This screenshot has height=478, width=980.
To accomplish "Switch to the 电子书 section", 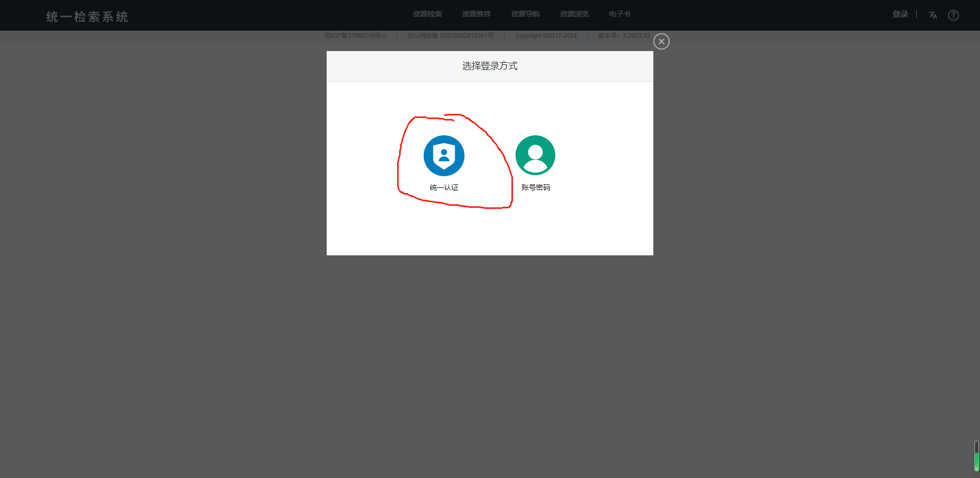I will 619,14.
